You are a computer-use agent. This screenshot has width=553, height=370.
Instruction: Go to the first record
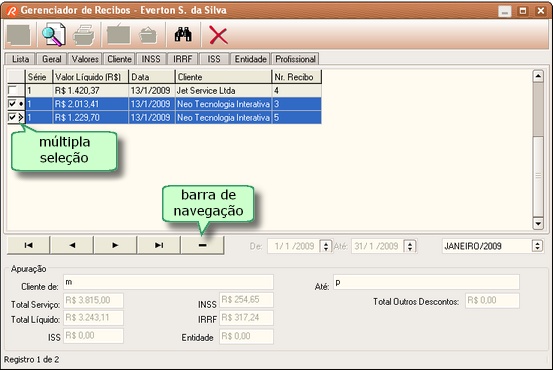(x=28, y=245)
